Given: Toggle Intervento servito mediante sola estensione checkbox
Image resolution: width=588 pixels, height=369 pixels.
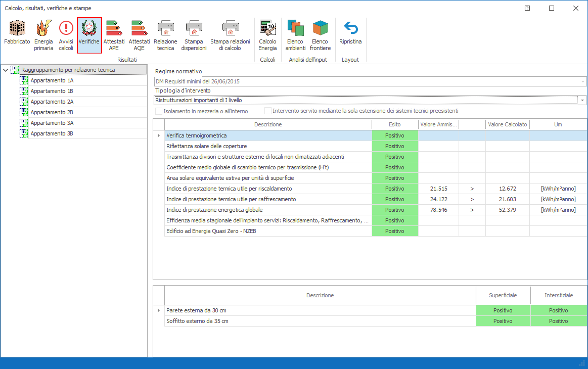Looking at the screenshot, I should pos(268,111).
